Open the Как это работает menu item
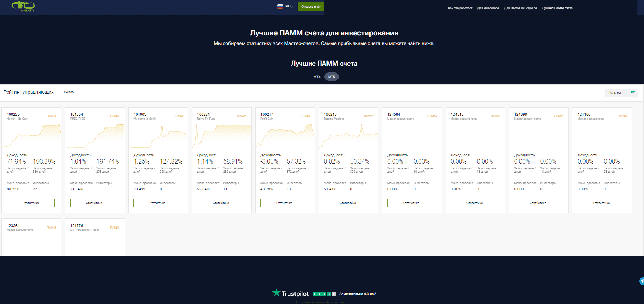This screenshot has width=644, height=304. click(460, 8)
